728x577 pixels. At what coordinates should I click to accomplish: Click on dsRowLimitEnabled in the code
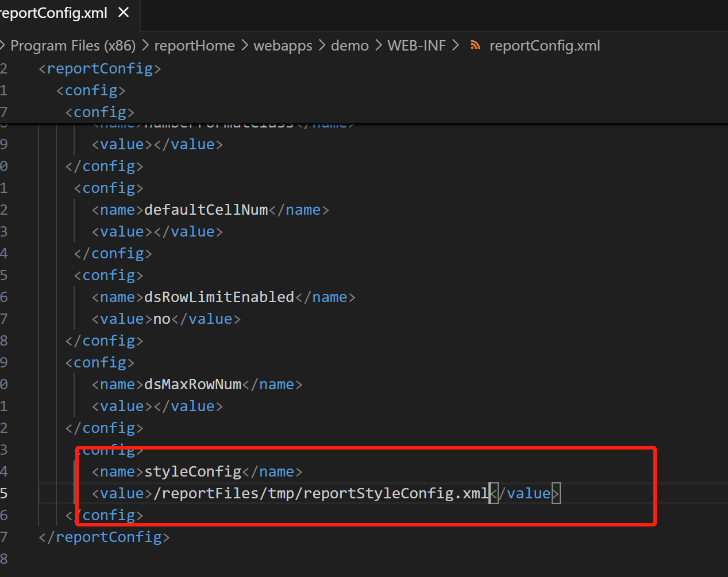pyautogui.click(x=219, y=297)
